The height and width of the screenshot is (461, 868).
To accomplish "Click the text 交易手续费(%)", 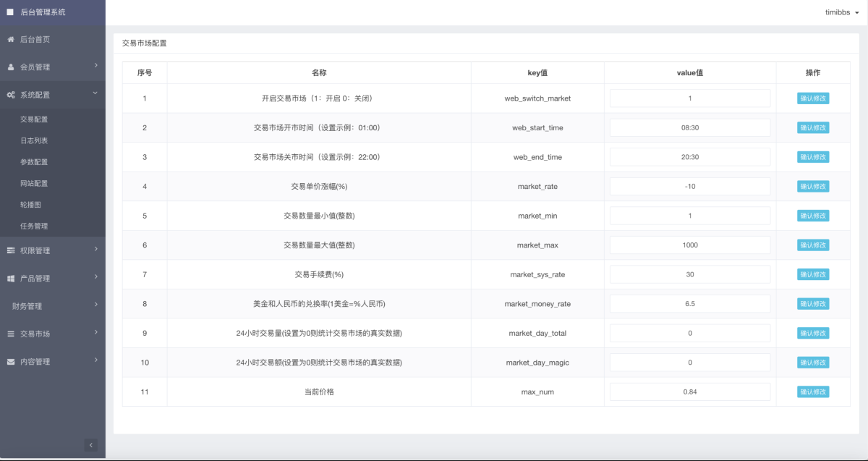I will pyautogui.click(x=319, y=274).
